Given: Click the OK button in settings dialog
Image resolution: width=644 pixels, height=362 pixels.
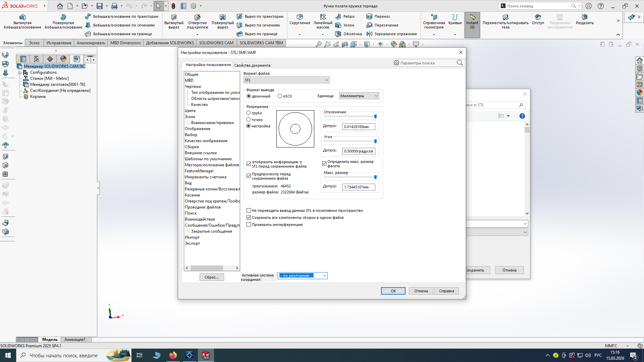Looking at the screenshot, I should click(x=393, y=291).
